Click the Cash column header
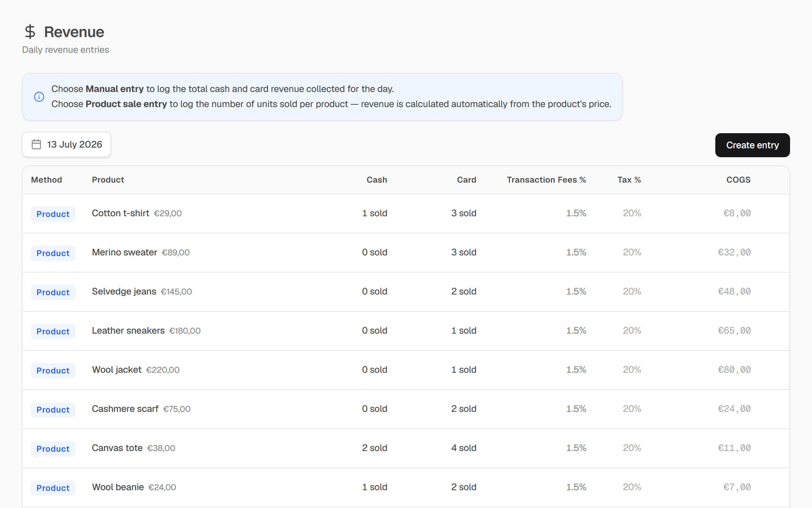Screen dimensions: 812x508 click(x=377, y=180)
